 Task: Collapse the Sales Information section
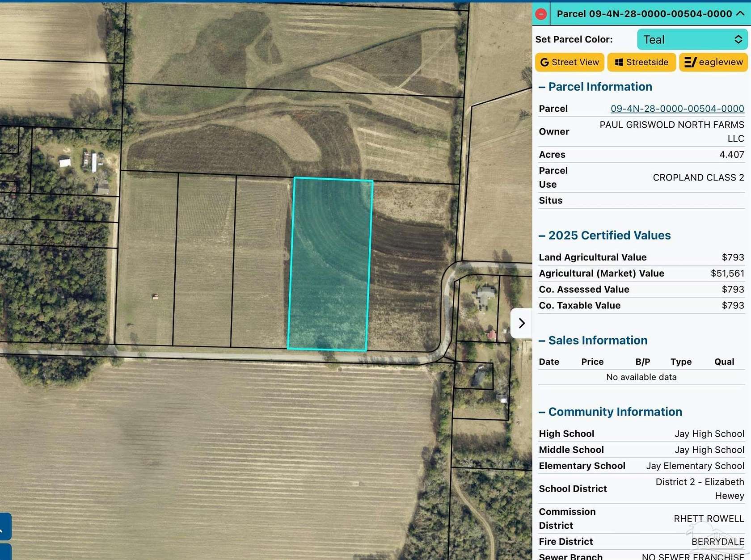(542, 340)
